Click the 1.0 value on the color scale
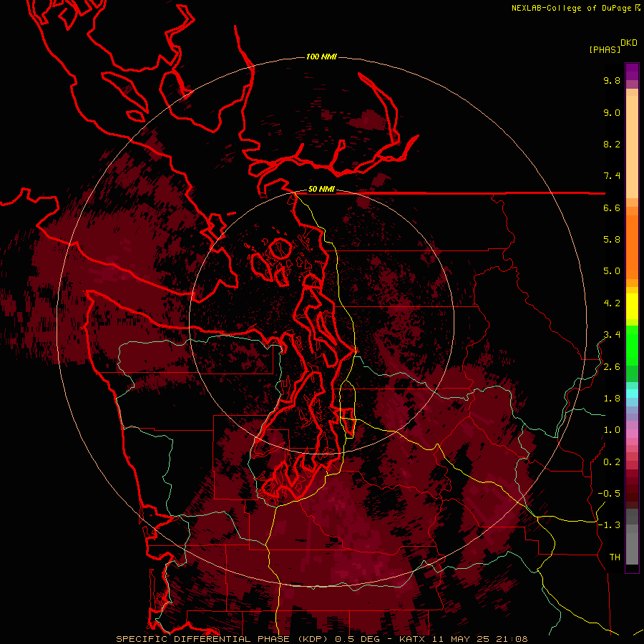The width and height of the screenshot is (644, 644). [612, 430]
